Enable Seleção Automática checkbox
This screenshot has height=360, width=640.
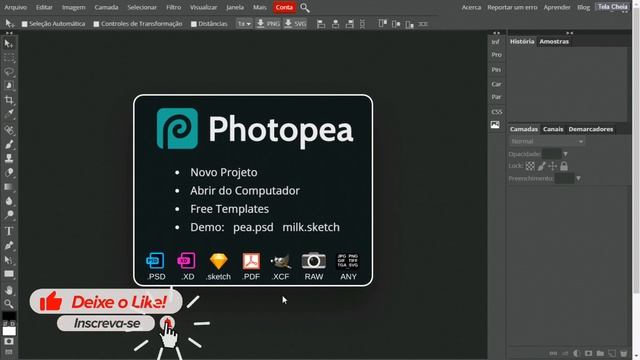24,24
